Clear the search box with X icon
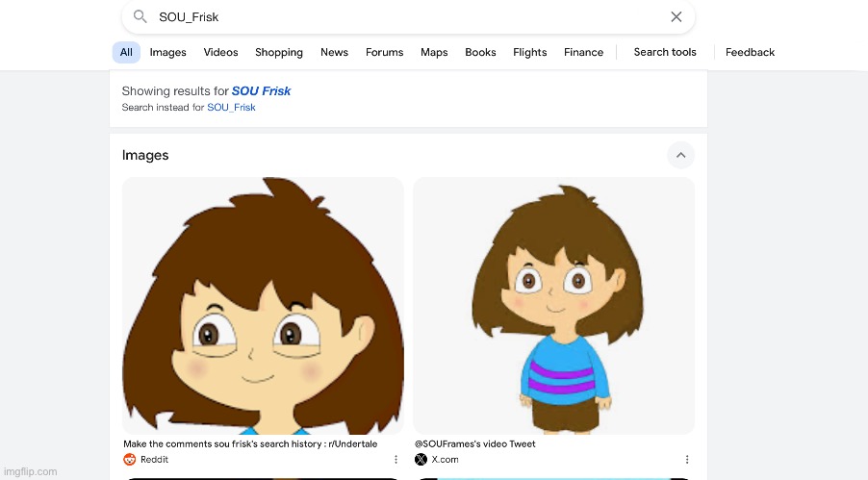Viewport: 868px width, 480px height. tap(677, 17)
